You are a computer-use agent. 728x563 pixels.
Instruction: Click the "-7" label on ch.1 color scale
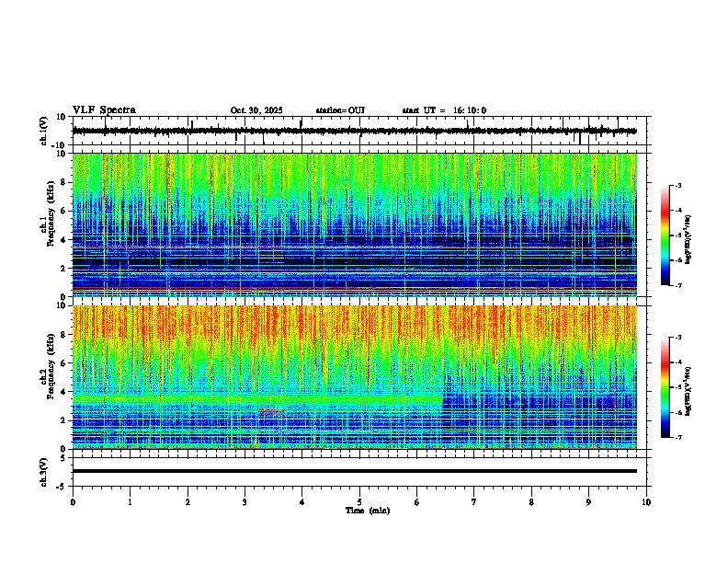click(678, 285)
